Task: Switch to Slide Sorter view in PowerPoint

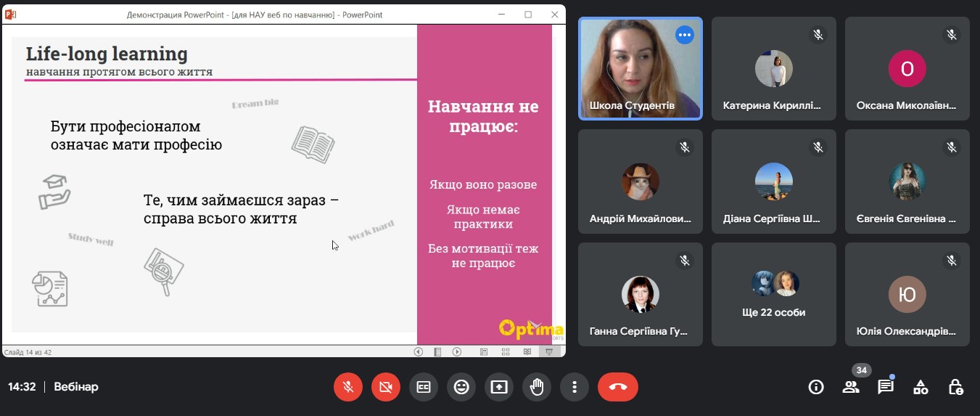Action: [x=505, y=352]
